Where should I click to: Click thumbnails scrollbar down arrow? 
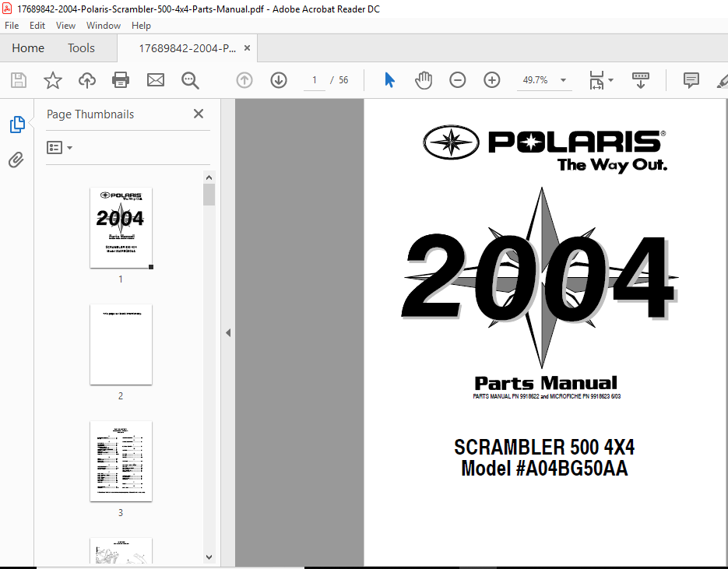(209, 557)
